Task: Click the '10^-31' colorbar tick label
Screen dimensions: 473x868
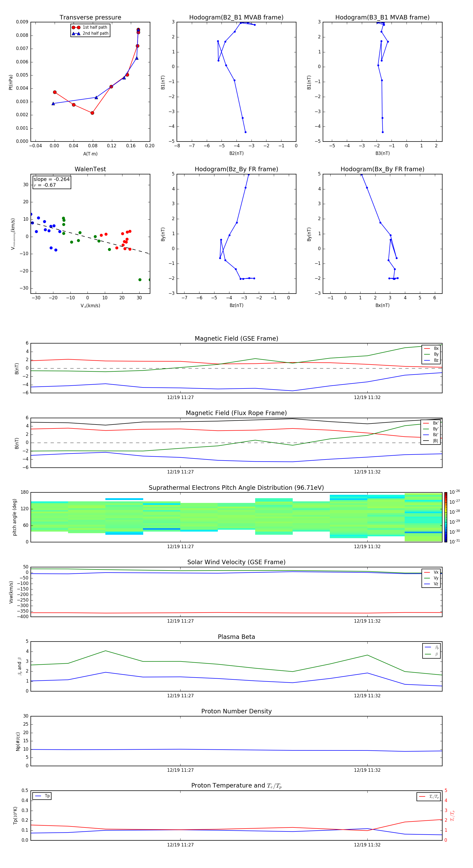Action: (x=455, y=542)
